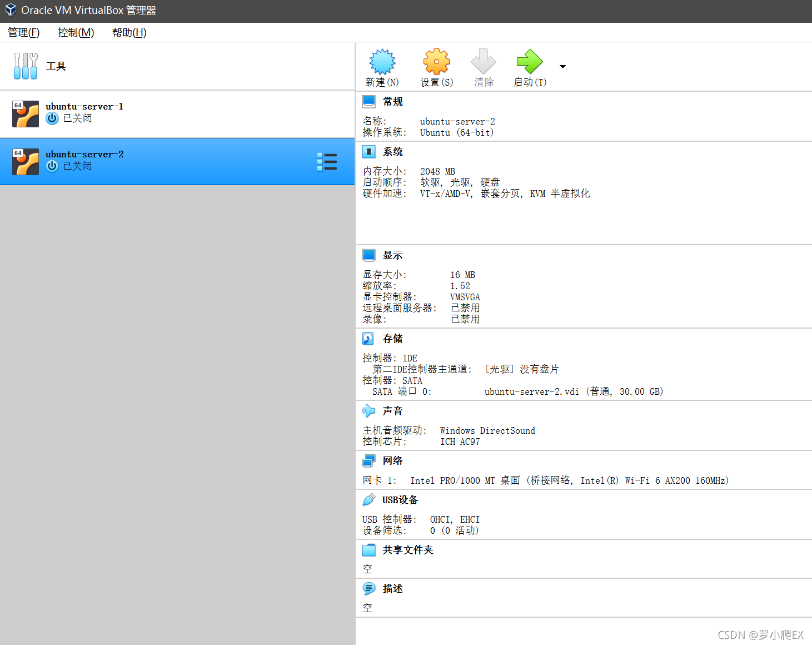Image resolution: width=812 pixels, height=645 pixels.
Task: Open the 管理(F) menu
Action: click(x=24, y=33)
